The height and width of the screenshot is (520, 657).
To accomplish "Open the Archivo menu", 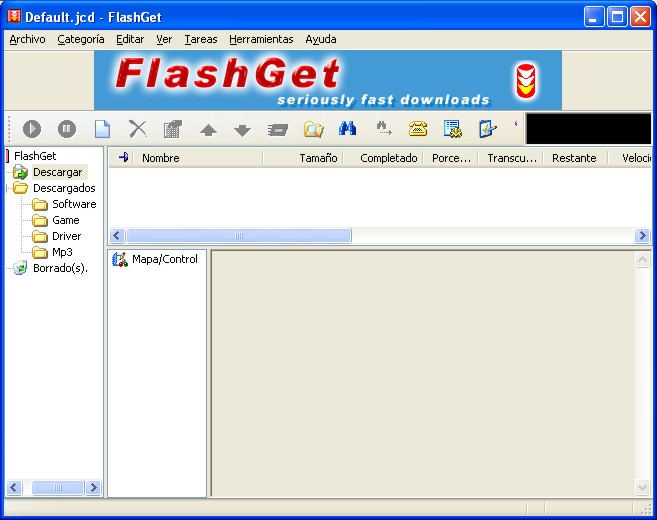I will (27, 39).
